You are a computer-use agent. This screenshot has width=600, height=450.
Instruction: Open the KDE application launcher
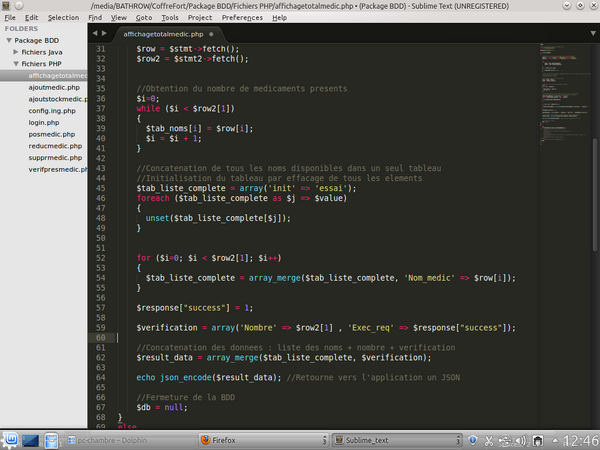click(x=11, y=439)
